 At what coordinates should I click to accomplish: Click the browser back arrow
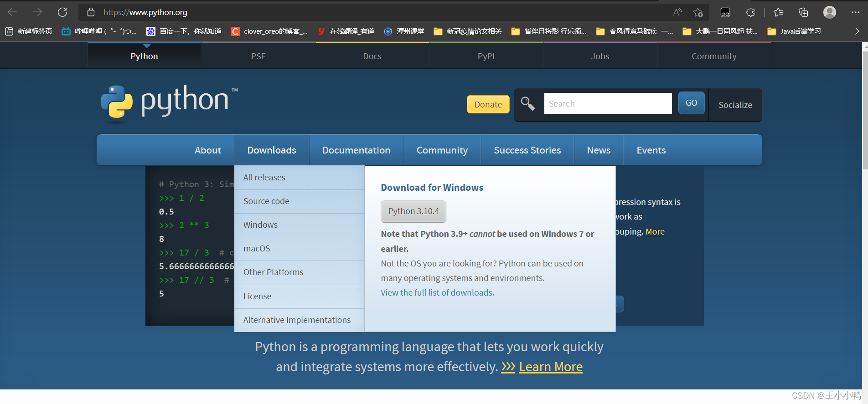[x=12, y=12]
